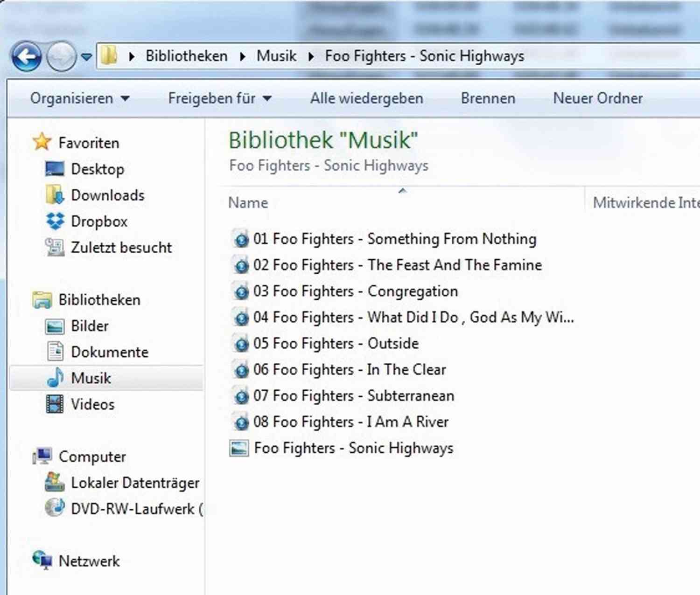Select 04 What Did I Do track
Screen dimensions: 700x595
[x=413, y=317]
